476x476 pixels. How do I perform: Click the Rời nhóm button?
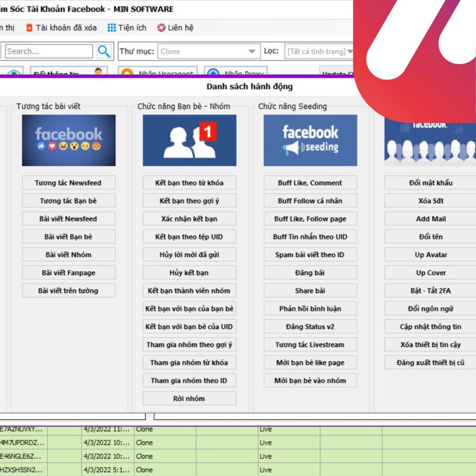[x=189, y=398]
